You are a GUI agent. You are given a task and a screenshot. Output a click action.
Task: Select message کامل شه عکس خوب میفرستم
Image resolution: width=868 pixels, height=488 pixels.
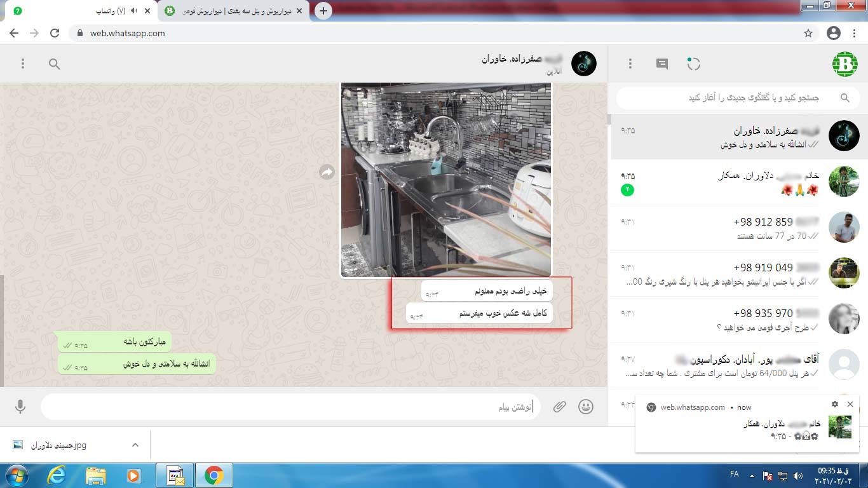[x=479, y=313]
